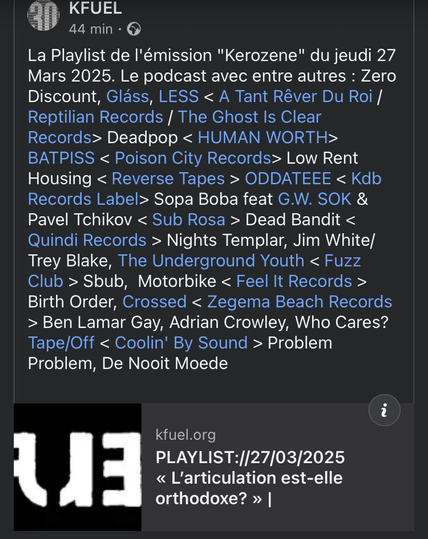Click the KFUEL profile avatar
428x539 pixels.
pos(43,14)
